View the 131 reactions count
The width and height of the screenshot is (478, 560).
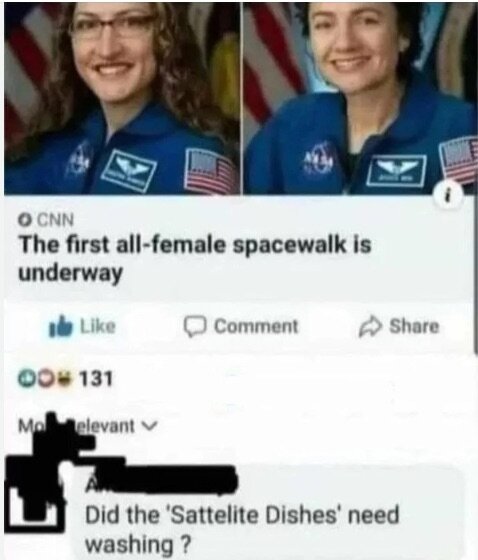(x=95, y=379)
